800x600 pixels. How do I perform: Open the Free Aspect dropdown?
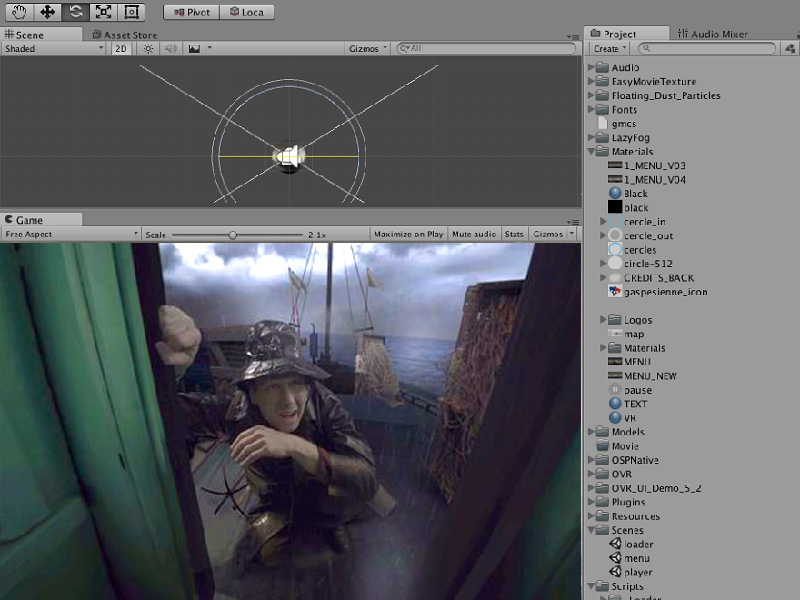[x=70, y=234]
